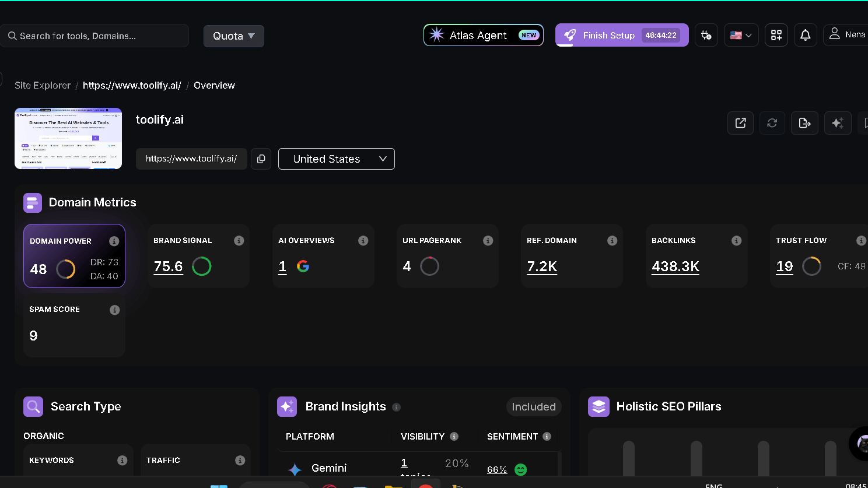Show AI Overviews info icon
This screenshot has height=488, width=868.
coord(363,240)
